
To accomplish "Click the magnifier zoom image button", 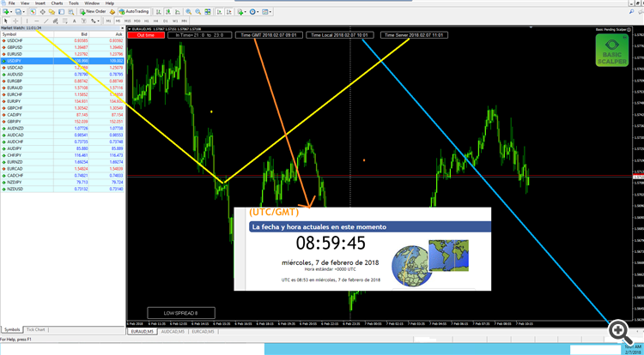I will point(620,329).
